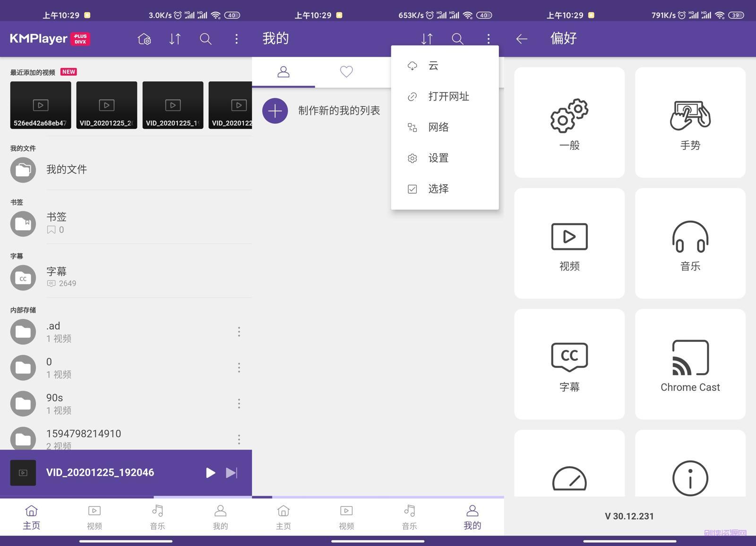Open the 视频 video preferences tile

[x=569, y=243]
